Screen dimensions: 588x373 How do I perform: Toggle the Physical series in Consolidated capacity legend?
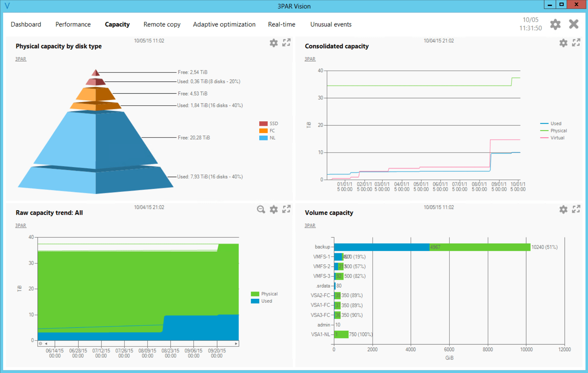553,131
